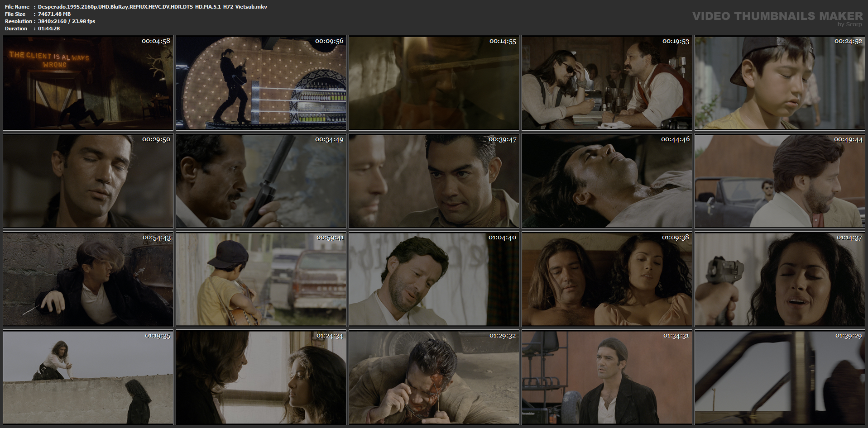Image resolution: width=868 pixels, height=428 pixels.
Task: Choose the thumbnail marked 01:34:31
Action: tap(607, 377)
